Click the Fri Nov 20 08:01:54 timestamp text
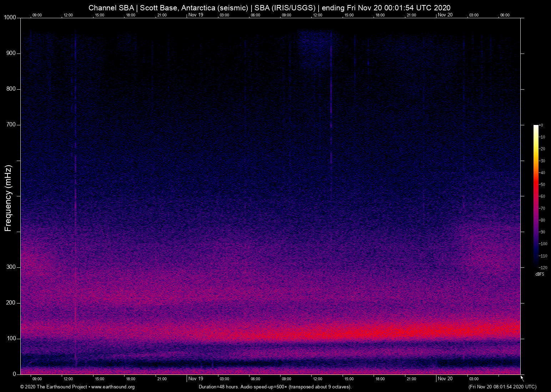This screenshot has height=392, width=551. (502, 387)
